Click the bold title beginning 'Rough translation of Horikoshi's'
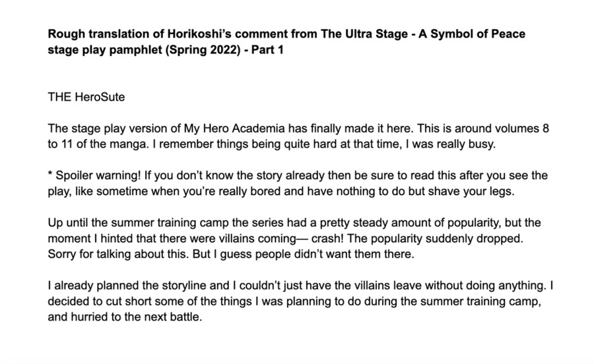This screenshot has width=594, height=364. coord(286,42)
